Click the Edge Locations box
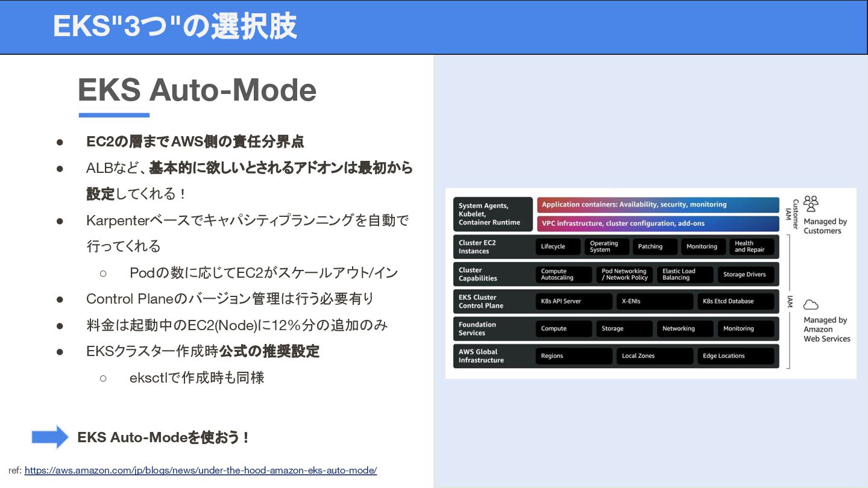The height and width of the screenshot is (488, 868). point(736,356)
